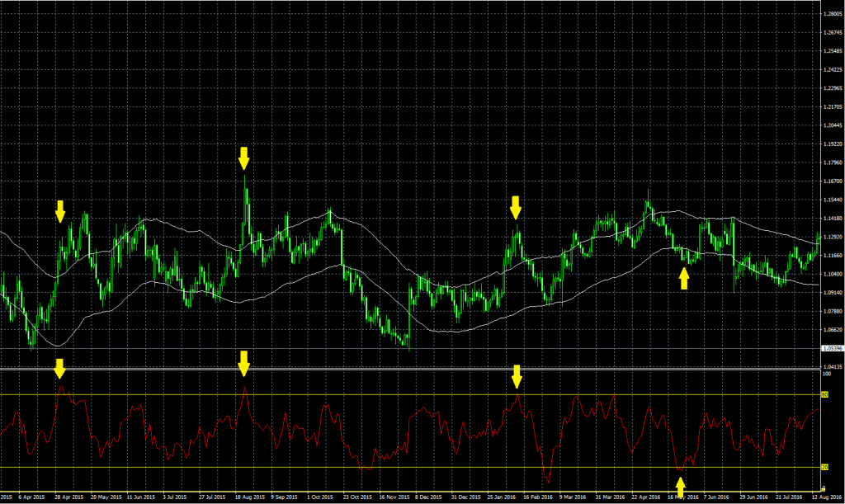Click the 1.21705 price axis label
This screenshot has width=845, height=504.
point(833,107)
